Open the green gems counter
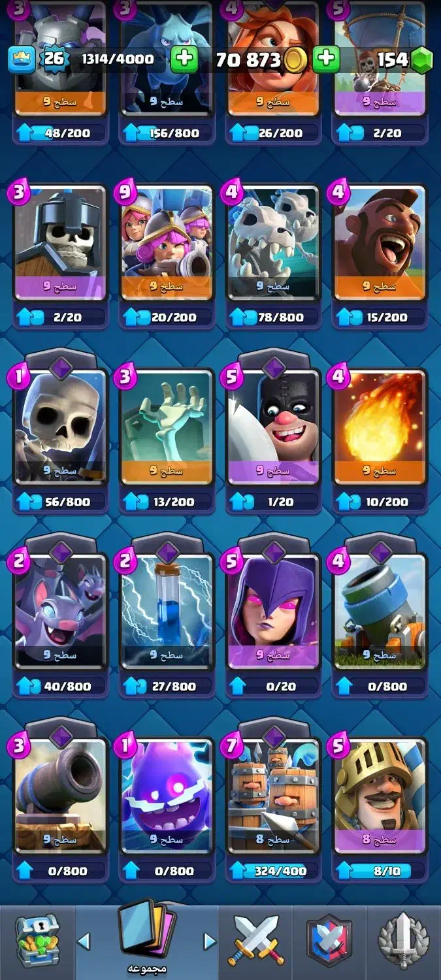Screen dimensions: 441x980 coord(405,59)
